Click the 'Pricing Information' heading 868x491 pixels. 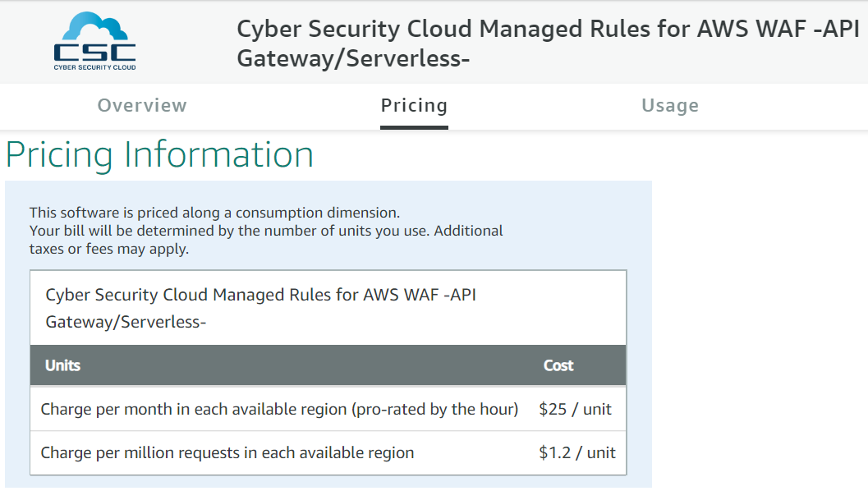(159, 154)
